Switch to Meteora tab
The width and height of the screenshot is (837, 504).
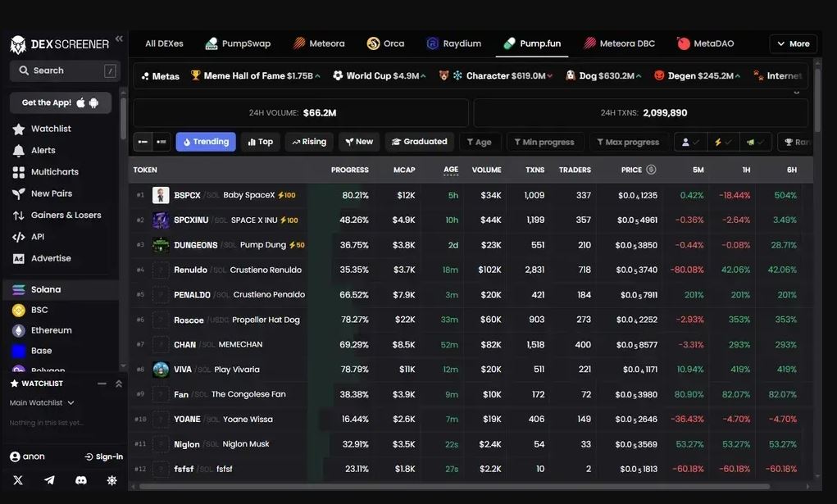(319, 43)
